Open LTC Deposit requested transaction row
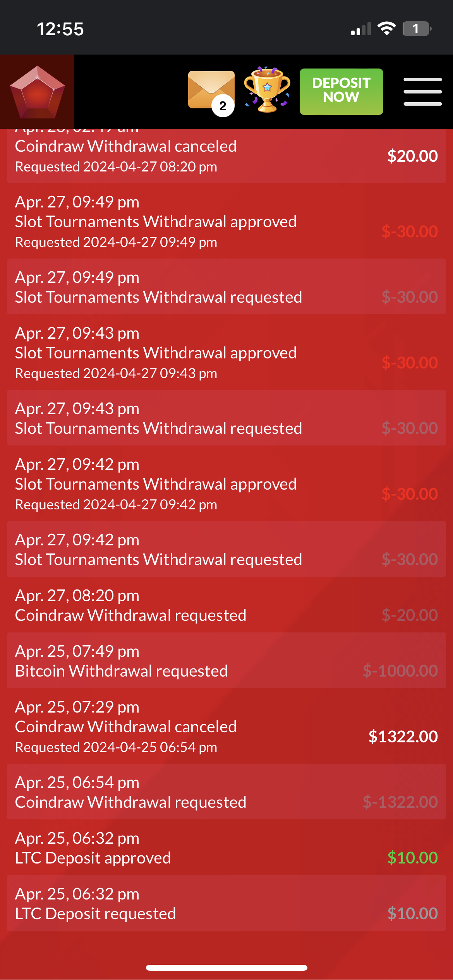453x980 pixels. tap(226, 903)
